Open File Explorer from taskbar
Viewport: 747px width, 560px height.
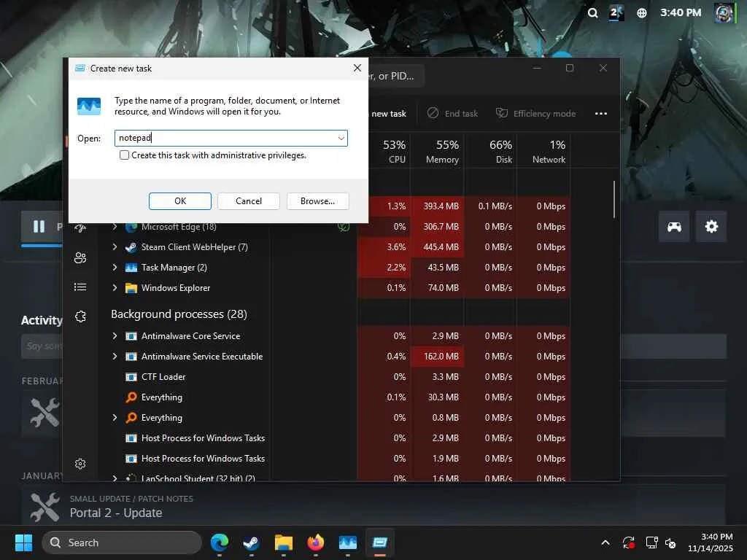[284, 542]
